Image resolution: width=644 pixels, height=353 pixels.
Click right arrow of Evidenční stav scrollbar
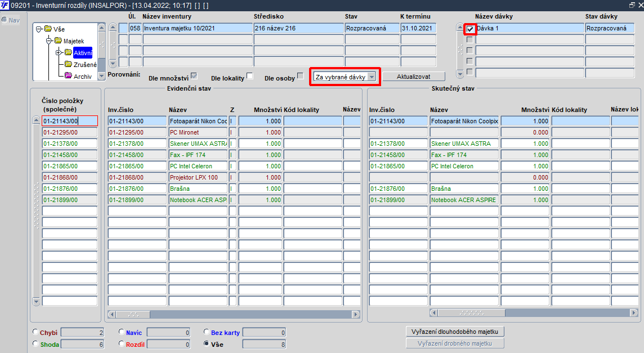click(x=356, y=314)
